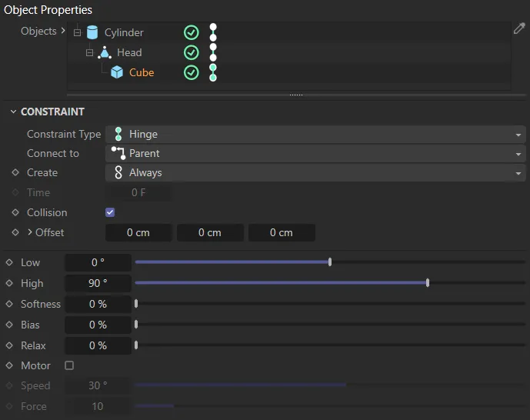
Task: Disable the Collision checkbox
Action: click(110, 212)
